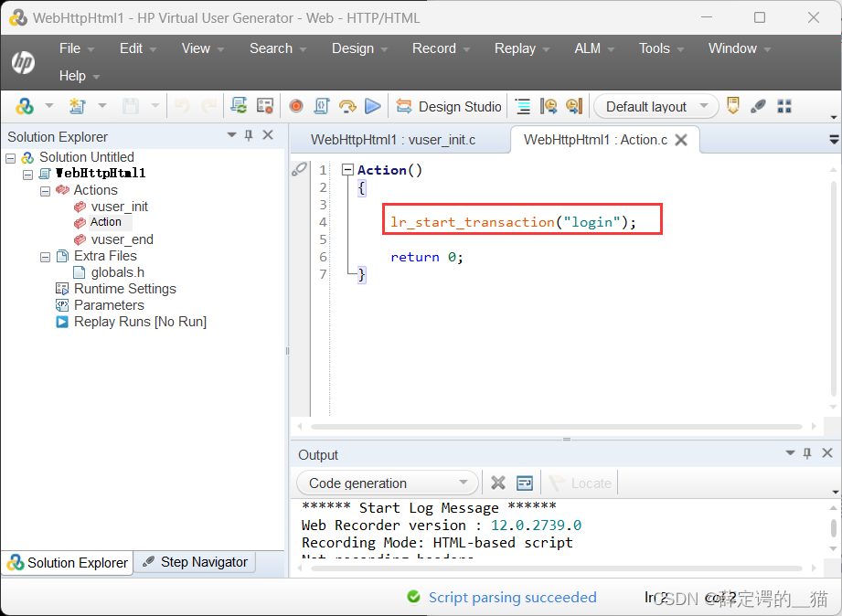Screen dimensions: 842x616
Task: Open the dropdown arrow beside New Script
Action: [49, 106]
